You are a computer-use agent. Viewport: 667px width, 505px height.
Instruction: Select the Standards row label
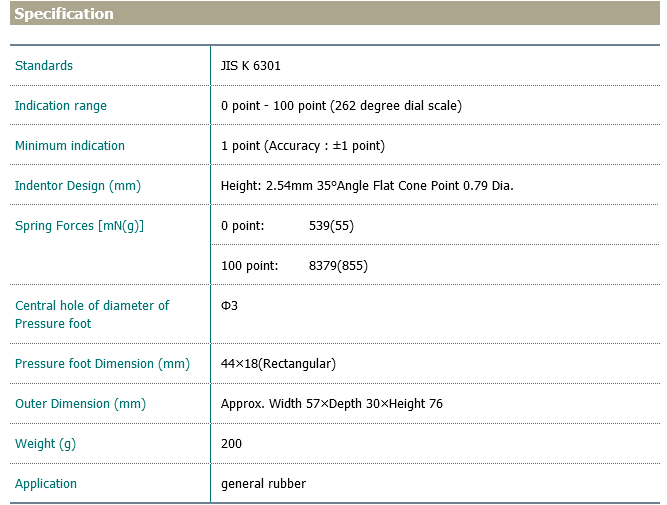click(44, 66)
